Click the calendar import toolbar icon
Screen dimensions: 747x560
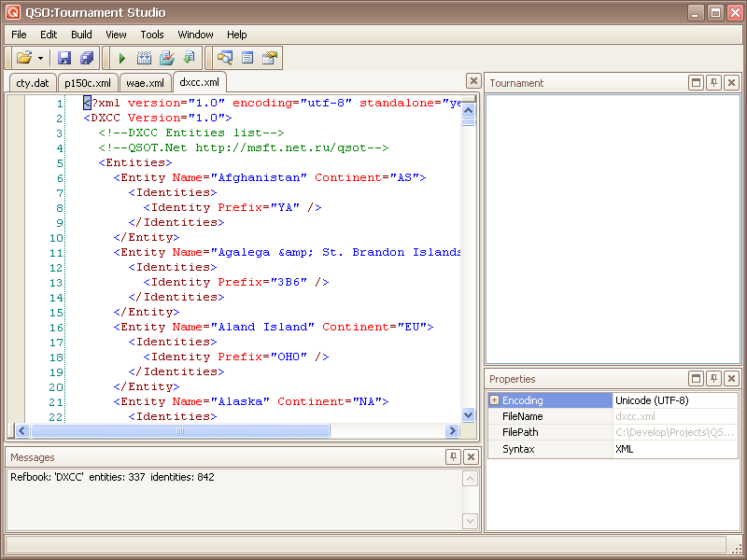click(144, 58)
